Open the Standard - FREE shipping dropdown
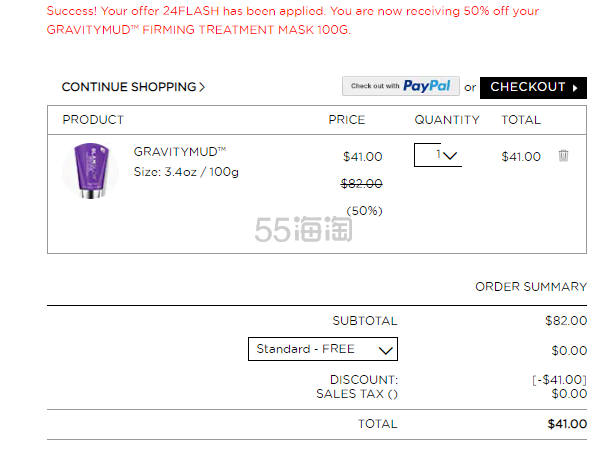The image size is (607, 459). (323, 349)
